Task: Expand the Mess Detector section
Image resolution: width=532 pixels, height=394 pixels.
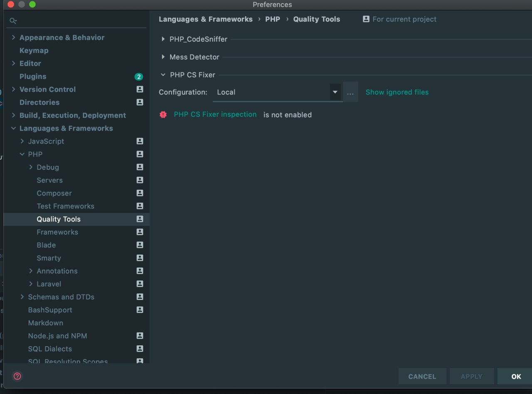Action: [163, 57]
